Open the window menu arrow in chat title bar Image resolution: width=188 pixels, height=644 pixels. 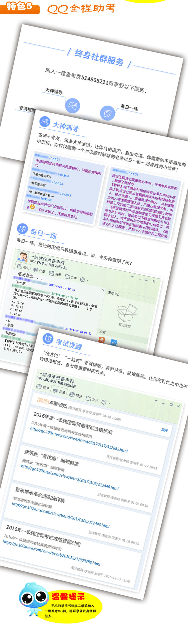pos(132,277)
